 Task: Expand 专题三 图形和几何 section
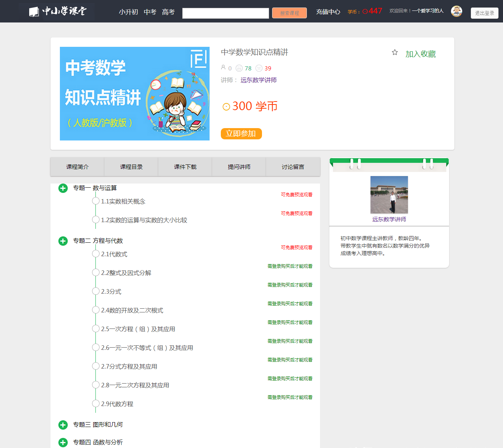63,425
